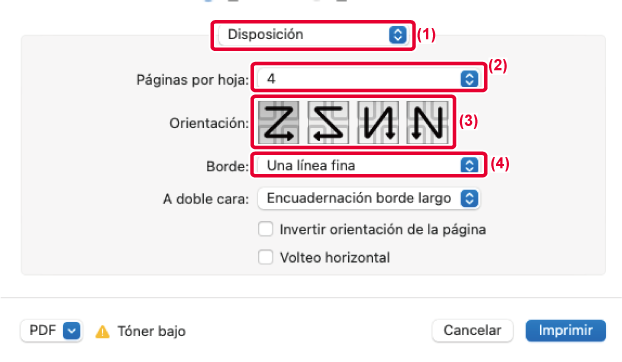Click the Páginas por hoja stepper arrows
This screenshot has height=362, width=622.
click(x=469, y=79)
